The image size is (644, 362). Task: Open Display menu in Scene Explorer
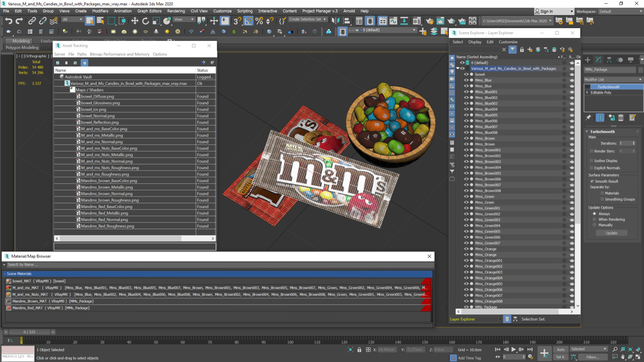pos(475,42)
